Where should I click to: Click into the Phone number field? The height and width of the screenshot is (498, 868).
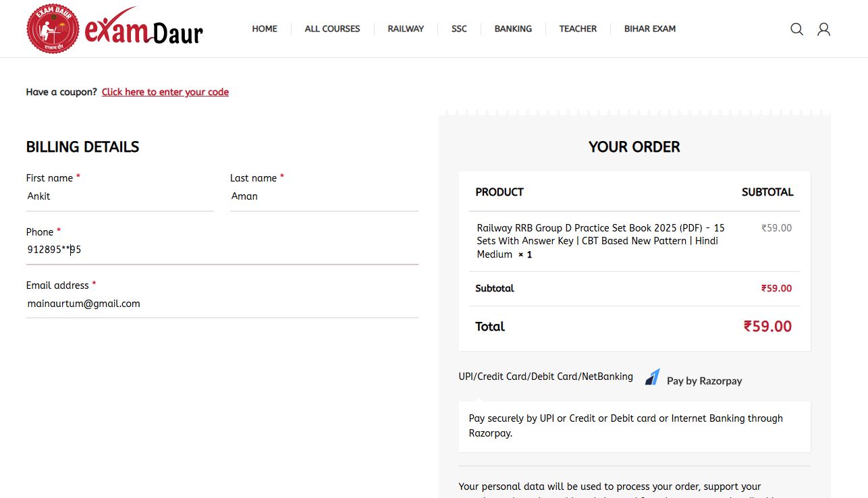pos(222,250)
